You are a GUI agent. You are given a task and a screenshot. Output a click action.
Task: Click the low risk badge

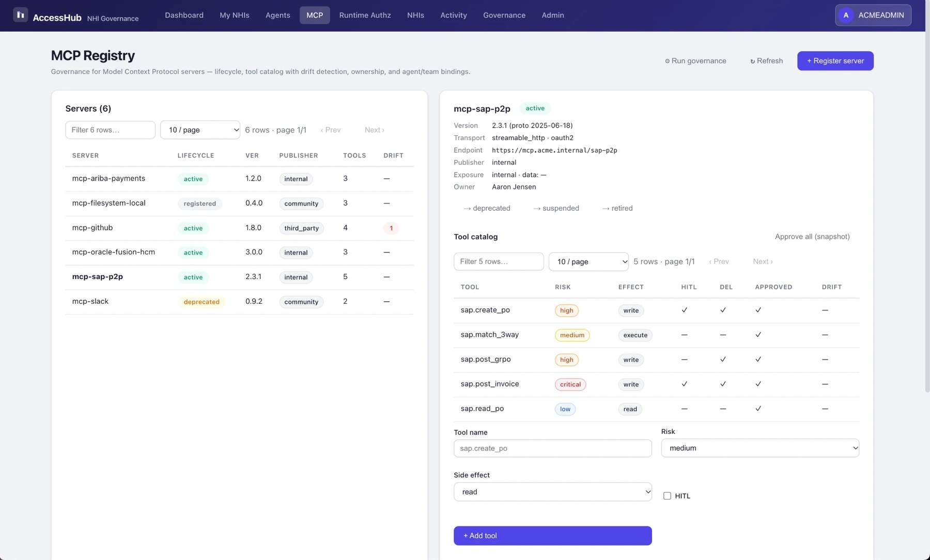pos(565,409)
